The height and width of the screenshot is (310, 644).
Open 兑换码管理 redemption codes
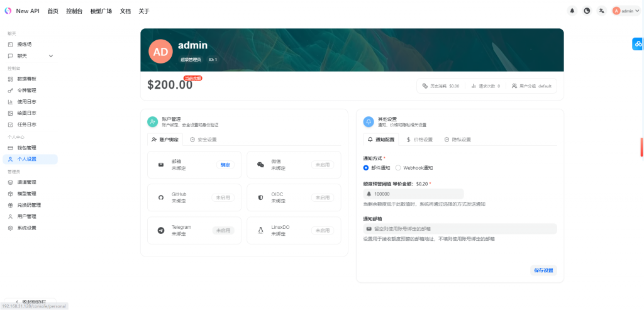point(30,205)
